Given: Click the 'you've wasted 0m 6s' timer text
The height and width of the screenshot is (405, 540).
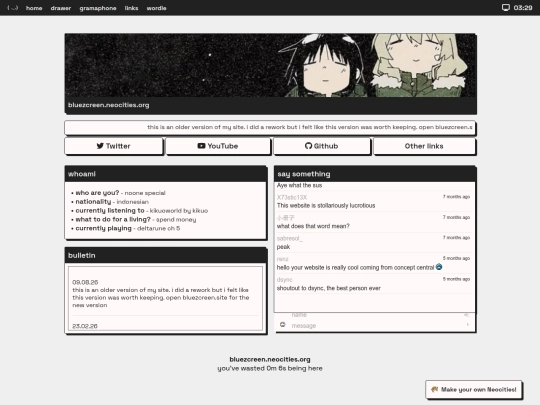Looking at the screenshot, I should pos(270,368).
